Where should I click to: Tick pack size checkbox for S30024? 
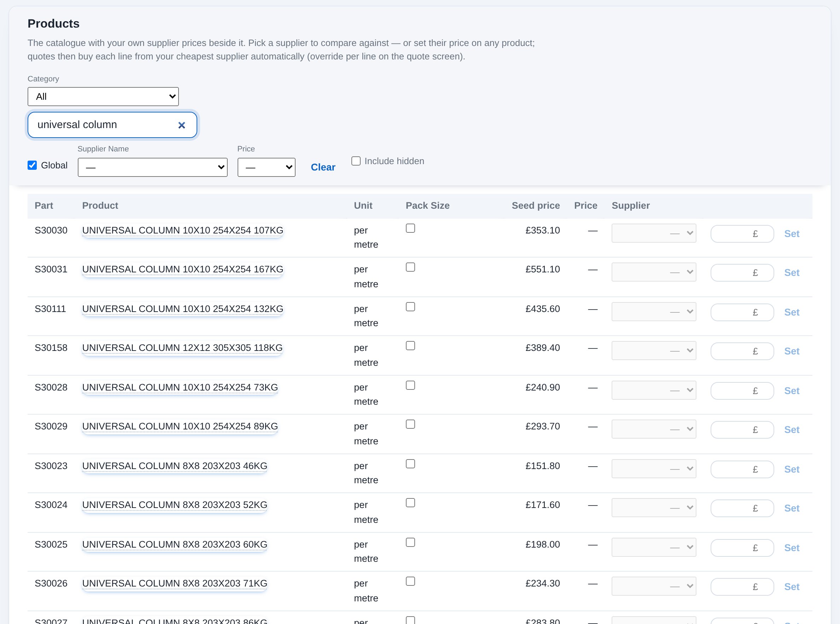[410, 503]
